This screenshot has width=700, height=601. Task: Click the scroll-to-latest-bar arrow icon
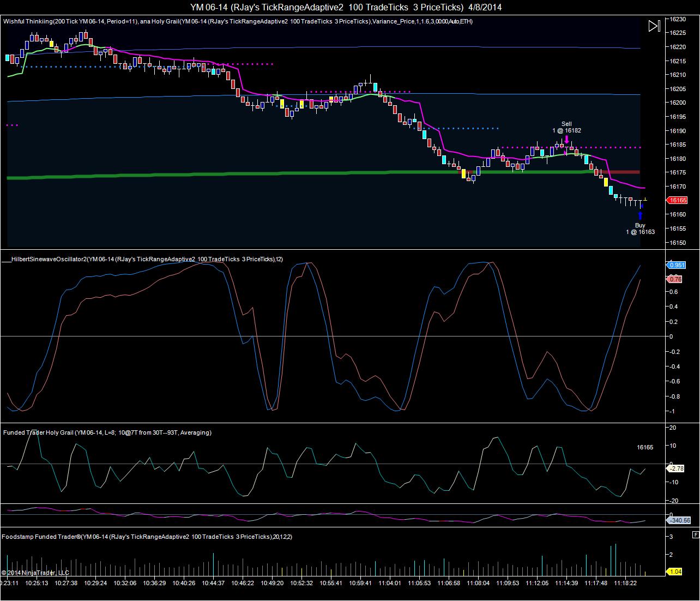click(x=654, y=26)
